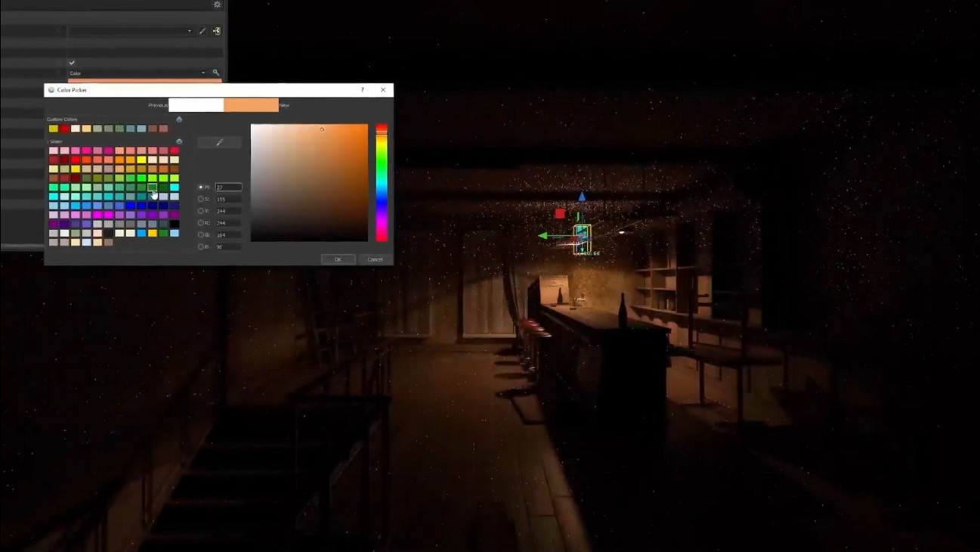Screen dimensions: 980x552
Task: Open the gear settings icon in panel
Action: 217,5
